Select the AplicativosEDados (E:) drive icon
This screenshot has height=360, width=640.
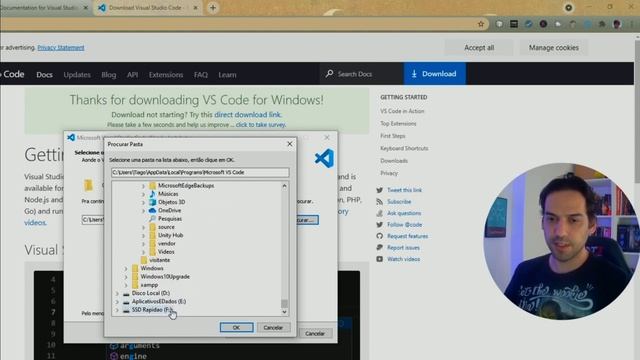(126, 302)
